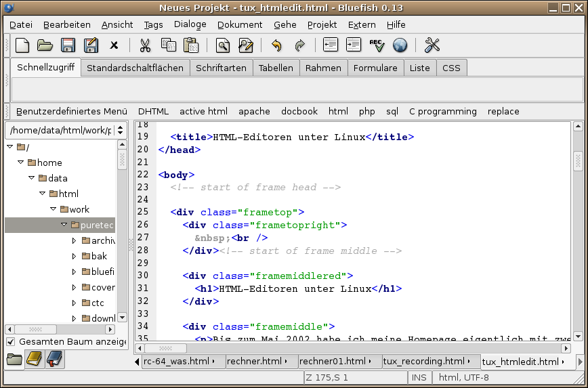Copy selection with the copy icon
Image resolution: width=588 pixels, height=388 pixels.
tap(169, 45)
